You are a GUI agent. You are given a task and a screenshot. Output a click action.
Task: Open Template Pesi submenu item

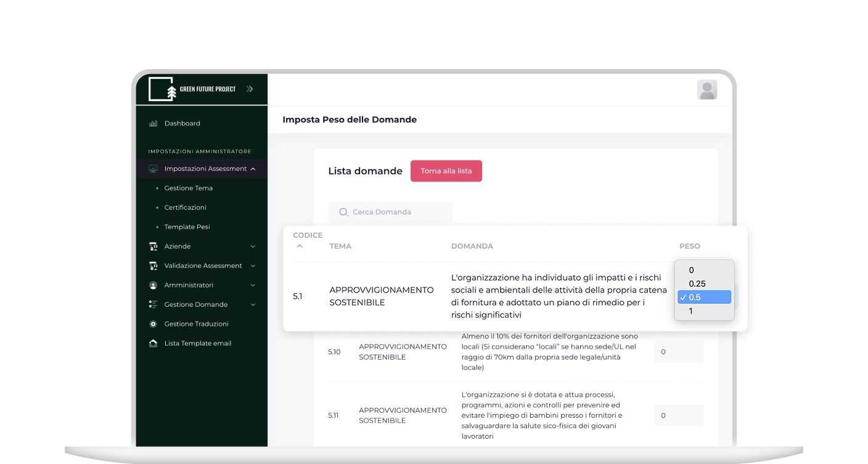point(187,227)
